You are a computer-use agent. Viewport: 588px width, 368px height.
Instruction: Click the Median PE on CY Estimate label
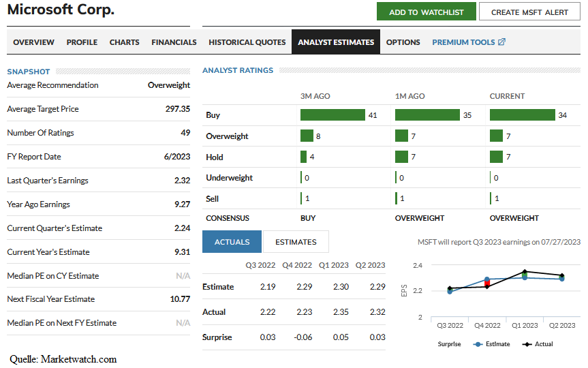point(53,276)
